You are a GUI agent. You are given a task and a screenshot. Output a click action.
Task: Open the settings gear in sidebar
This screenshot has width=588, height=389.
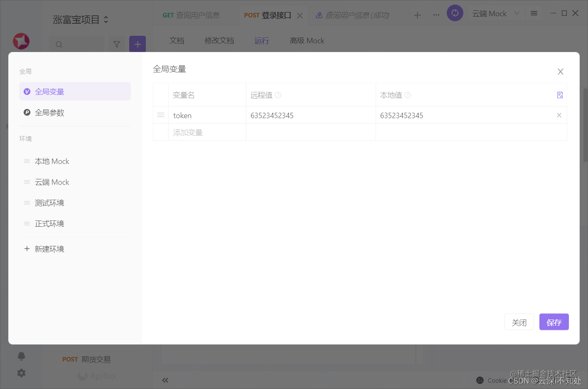(x=21, y=373)
